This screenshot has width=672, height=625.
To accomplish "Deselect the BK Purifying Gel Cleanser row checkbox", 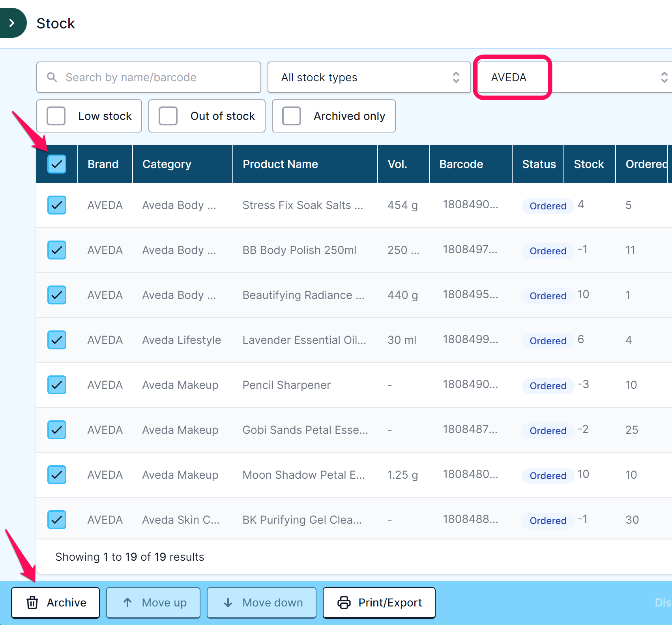I will pyautogui.click(x=57, y=520).
